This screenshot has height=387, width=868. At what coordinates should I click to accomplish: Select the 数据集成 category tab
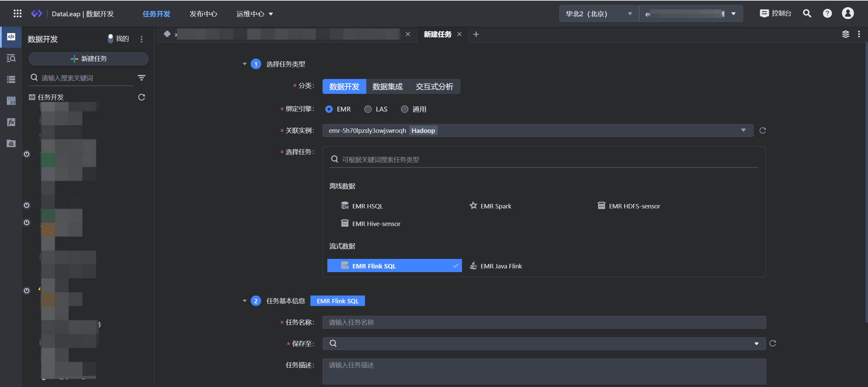coord(388,86)
